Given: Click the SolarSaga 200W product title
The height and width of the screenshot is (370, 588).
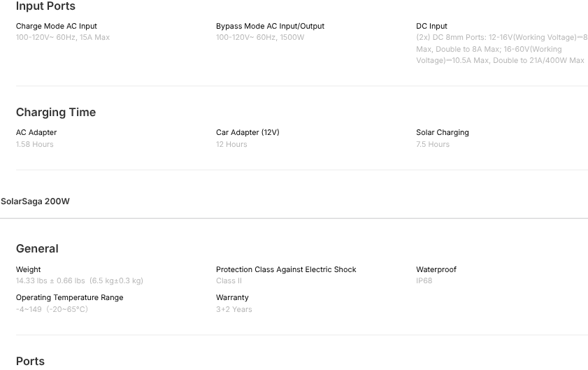Looking at the screenshot, I should click(x=35, y=201).
